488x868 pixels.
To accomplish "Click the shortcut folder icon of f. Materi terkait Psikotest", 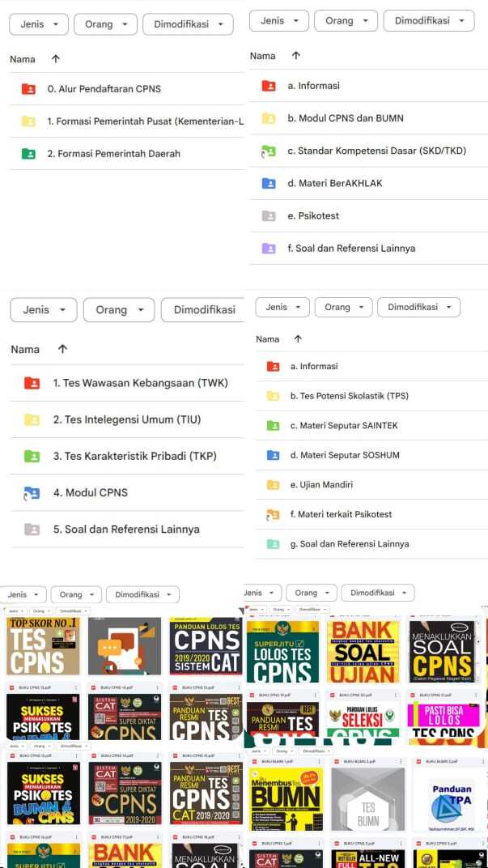I will (273, 515).
